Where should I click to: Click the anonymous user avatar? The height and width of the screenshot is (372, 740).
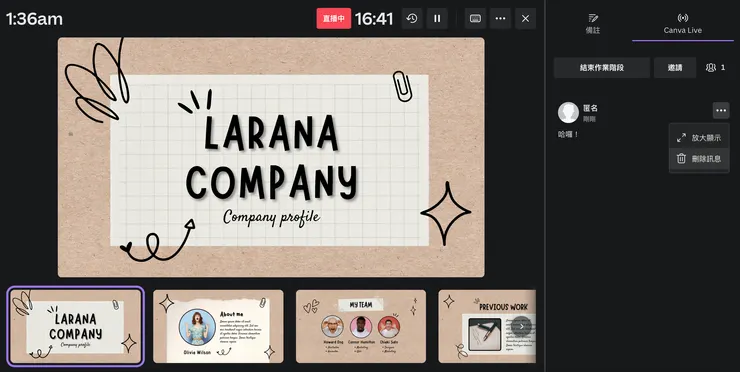[568, 112]
